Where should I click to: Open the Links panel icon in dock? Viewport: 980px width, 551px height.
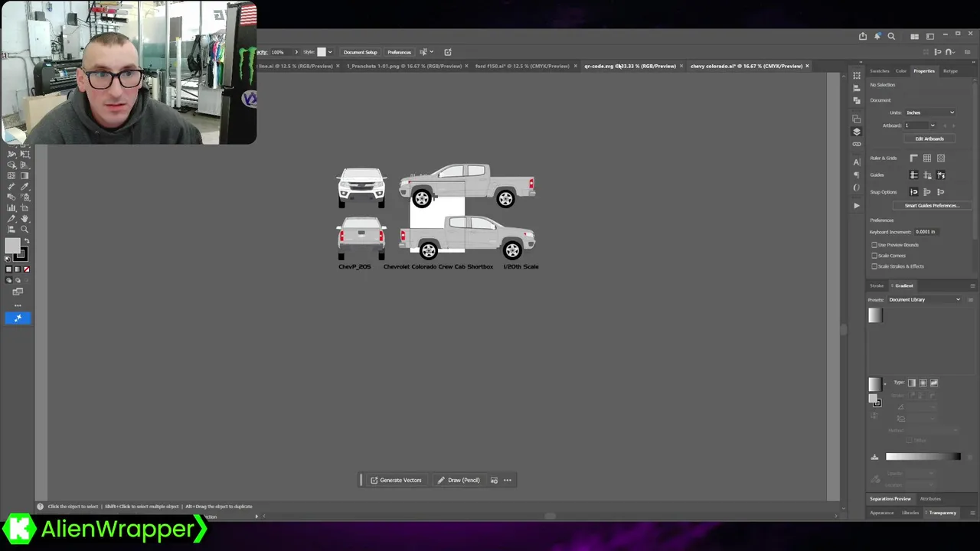tap(857, 144)
